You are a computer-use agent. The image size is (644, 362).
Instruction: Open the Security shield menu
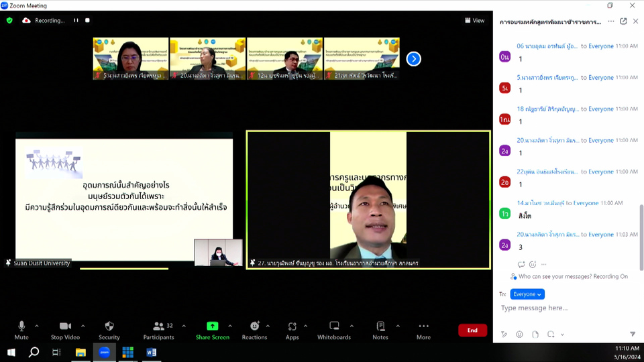pos(109,330)
